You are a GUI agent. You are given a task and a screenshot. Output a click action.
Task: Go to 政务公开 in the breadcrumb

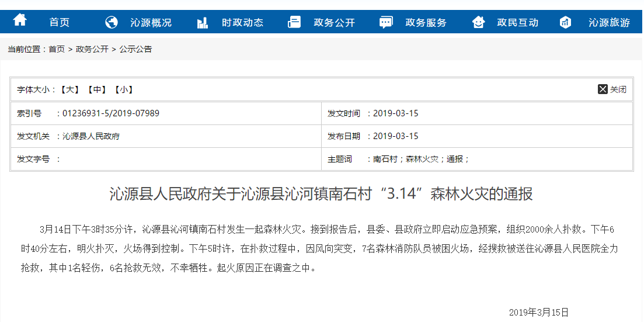click(x=92, y=49)
